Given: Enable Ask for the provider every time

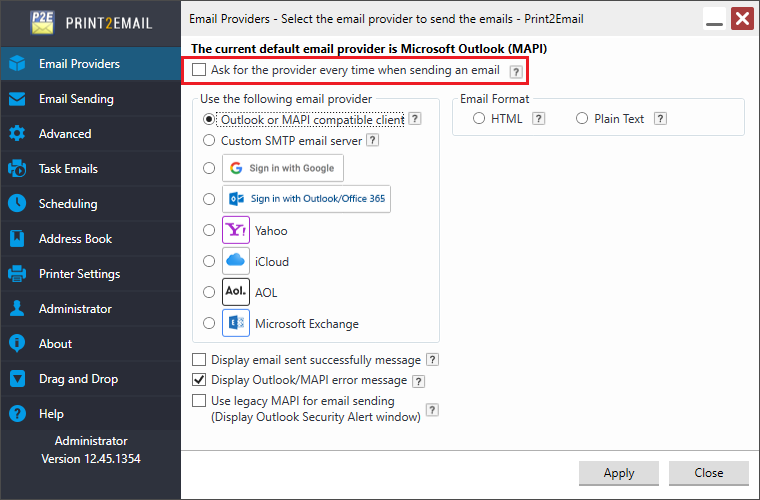Looking at the screenshot, I should click(199, 70).
